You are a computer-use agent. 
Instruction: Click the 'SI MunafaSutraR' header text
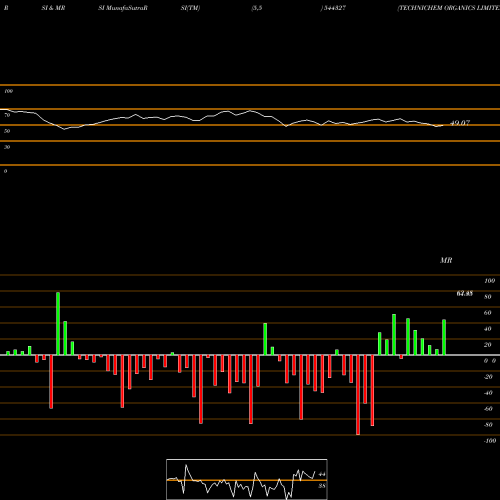[123, 8]
